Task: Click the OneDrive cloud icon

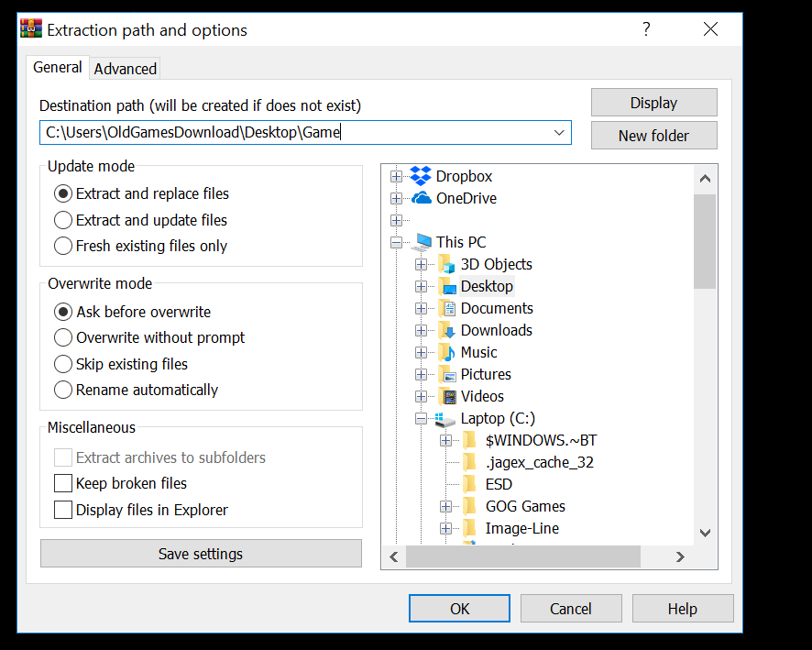Action: pyautogui.click(x=421, y=198)
